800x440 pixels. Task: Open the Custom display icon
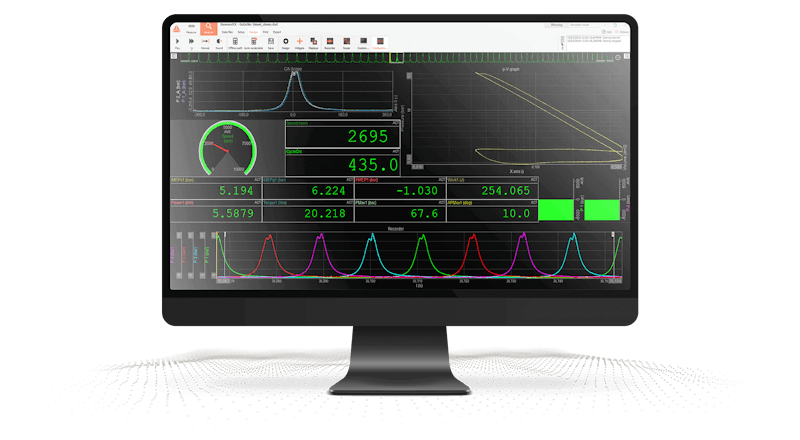(363, 43)
